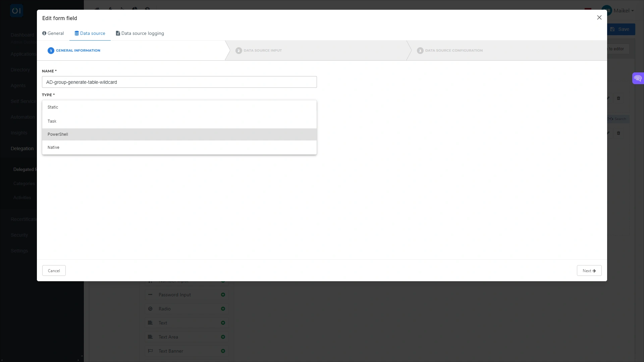Select Native data source type
This screenshot has height=362, width=644.
click(x=179, y=147)
